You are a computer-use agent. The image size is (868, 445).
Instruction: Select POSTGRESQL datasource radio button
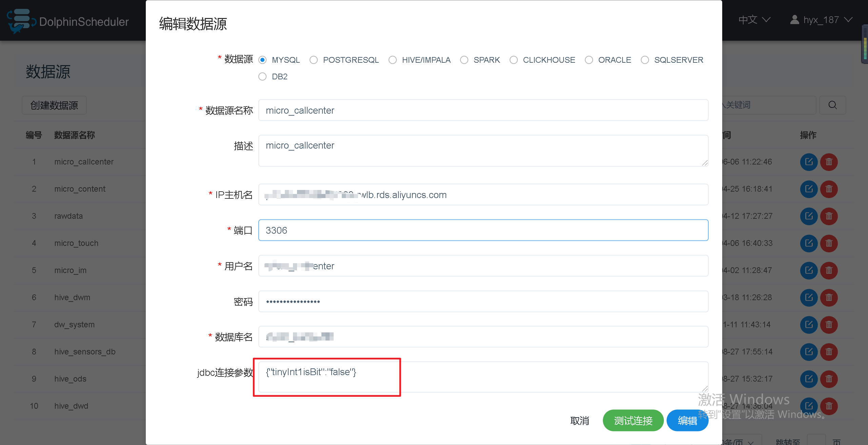314,60
